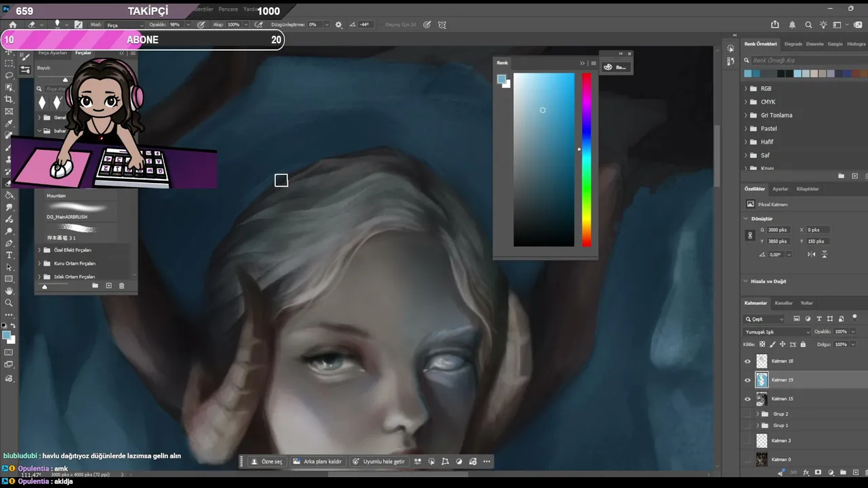Open notifications bell icon
This screenshot has height=488, width=868.
pos(792,24)
